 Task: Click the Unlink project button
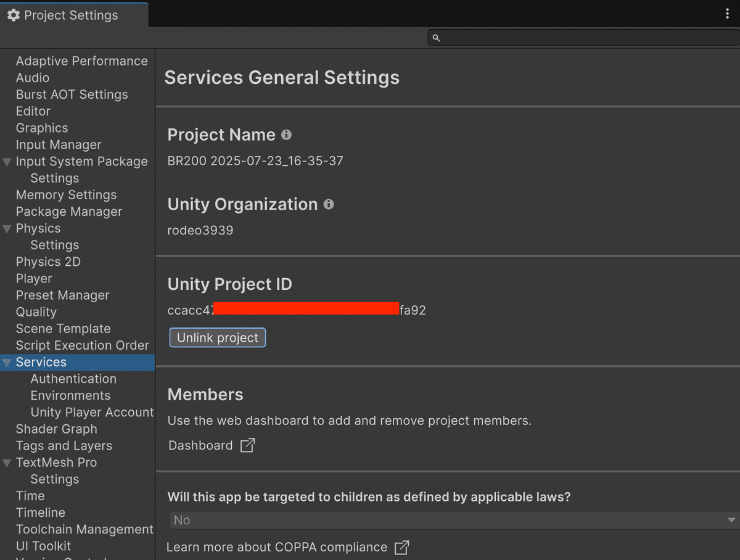click(x=217, y=337)
